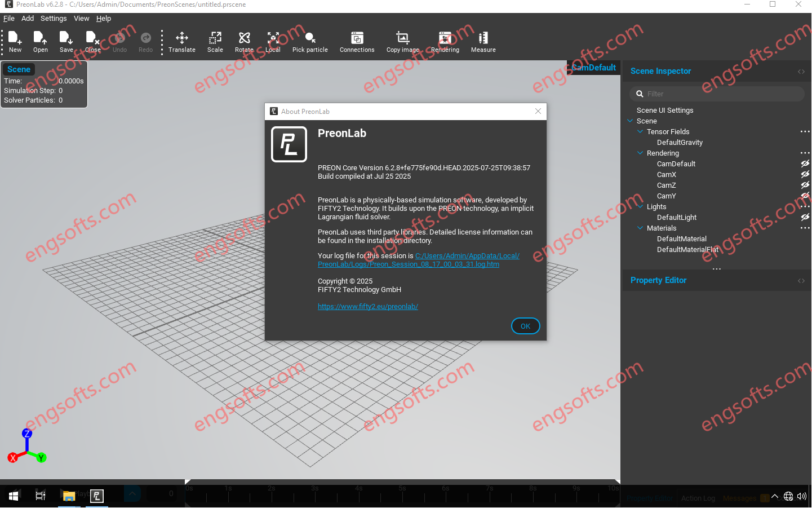812x508 pixels.
Task: Close the scene via the Close toolbar icon
Action: point(93,42)
